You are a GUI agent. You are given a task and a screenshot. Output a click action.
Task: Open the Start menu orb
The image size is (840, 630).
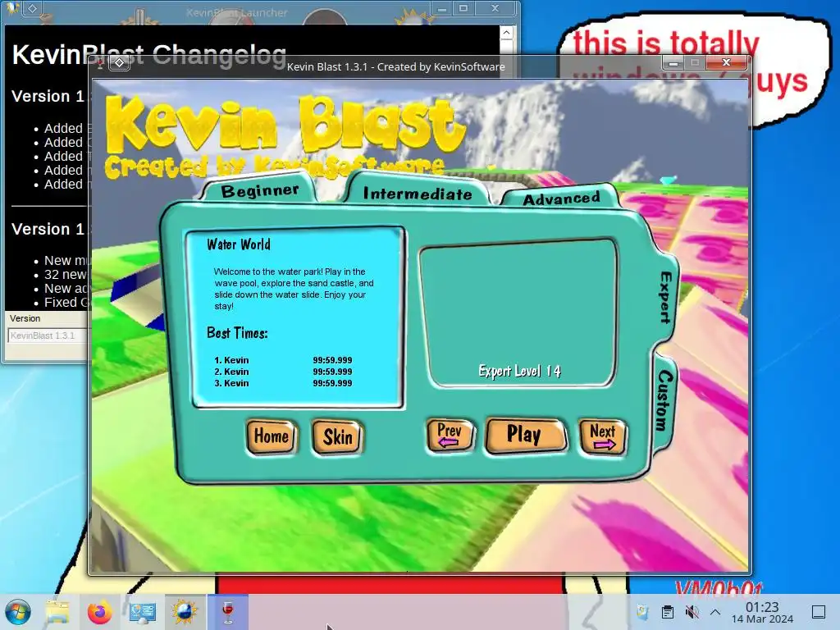pyautogui.click(x=18, y=612)
